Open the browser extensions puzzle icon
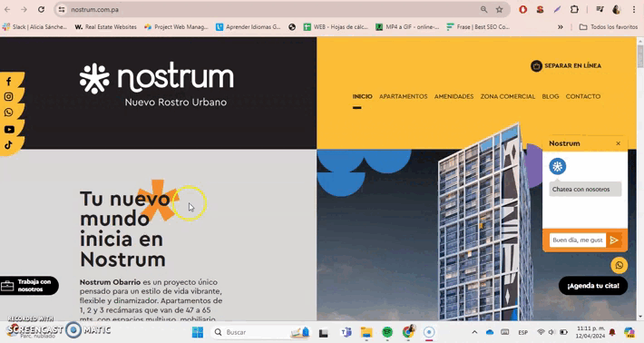 (574, 9)
